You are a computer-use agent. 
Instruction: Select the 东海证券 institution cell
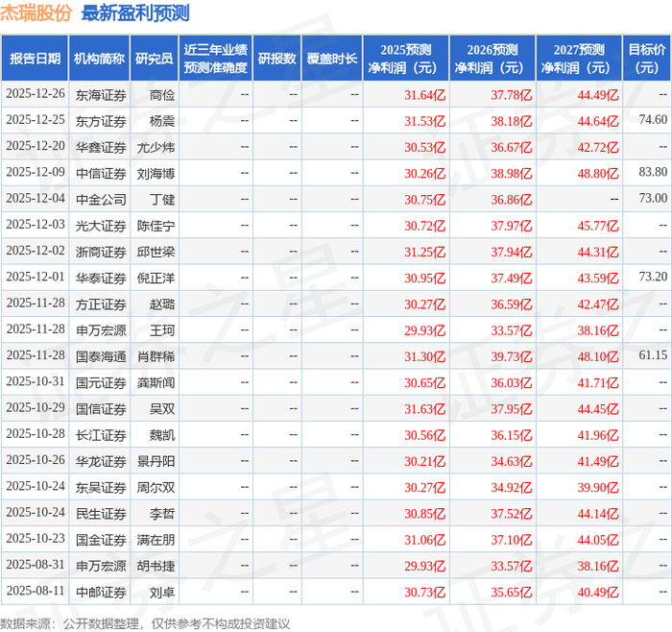point(101,95)
